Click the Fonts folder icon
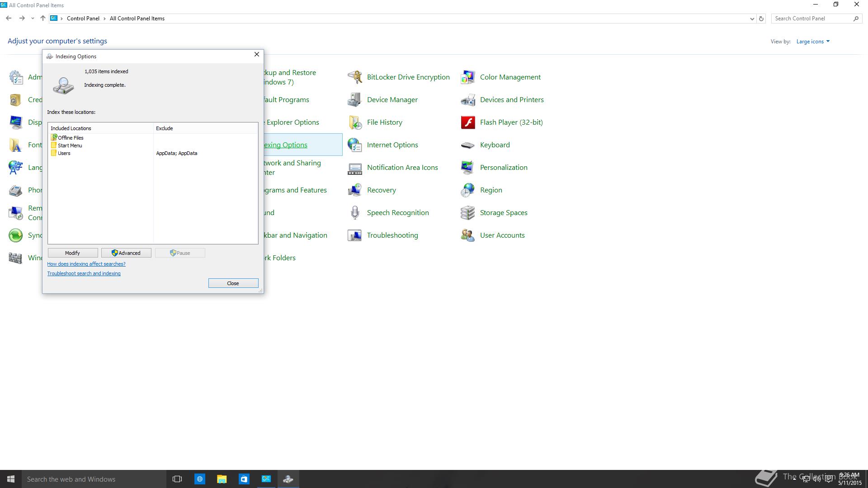 pyautogui.click(x=16, y=145)
